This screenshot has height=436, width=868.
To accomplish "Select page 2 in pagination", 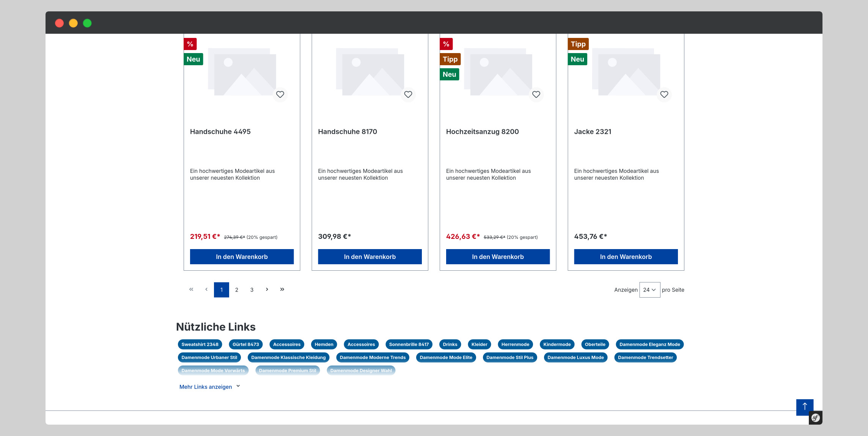I will [237, 290].
